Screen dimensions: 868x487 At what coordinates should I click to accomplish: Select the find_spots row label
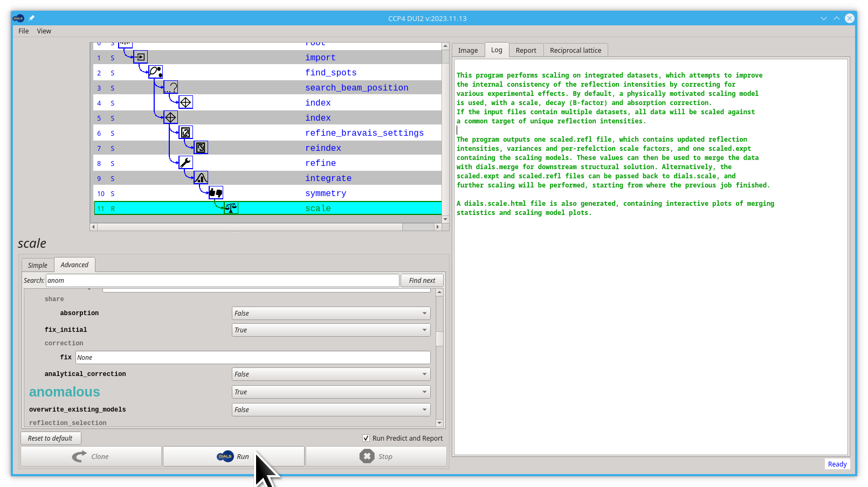point(330,73)
